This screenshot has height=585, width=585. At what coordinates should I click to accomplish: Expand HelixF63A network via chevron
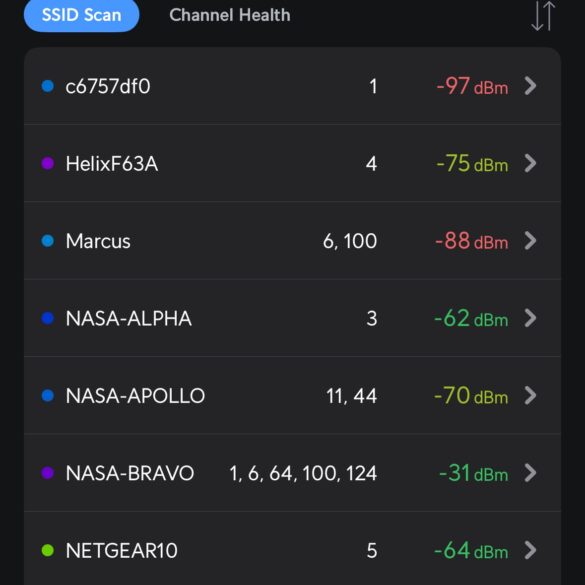click(x=530, y=163)
